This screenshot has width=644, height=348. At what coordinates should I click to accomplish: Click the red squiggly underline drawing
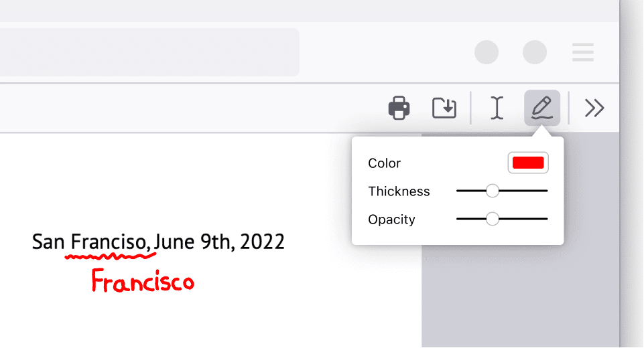click(x=110, y=256)
